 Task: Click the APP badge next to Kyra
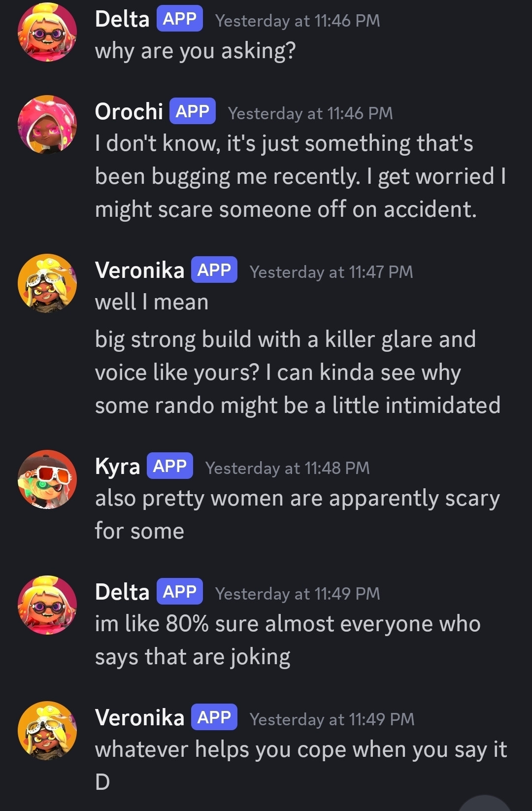(x=170, y=466)
